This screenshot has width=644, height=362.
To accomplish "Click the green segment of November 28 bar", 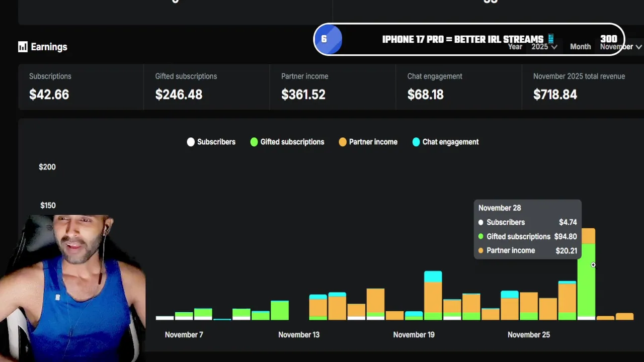I will pyautogui.click(x=586, y=280).
